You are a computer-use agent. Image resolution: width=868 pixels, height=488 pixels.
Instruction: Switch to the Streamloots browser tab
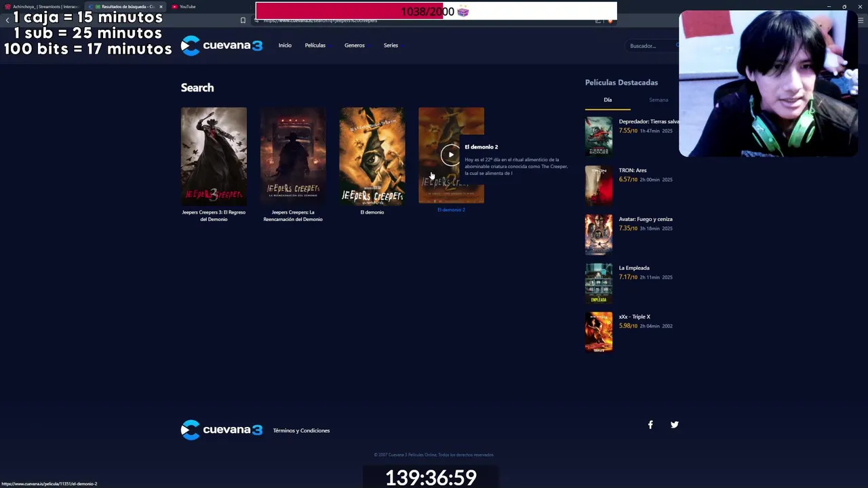[41, 7]
